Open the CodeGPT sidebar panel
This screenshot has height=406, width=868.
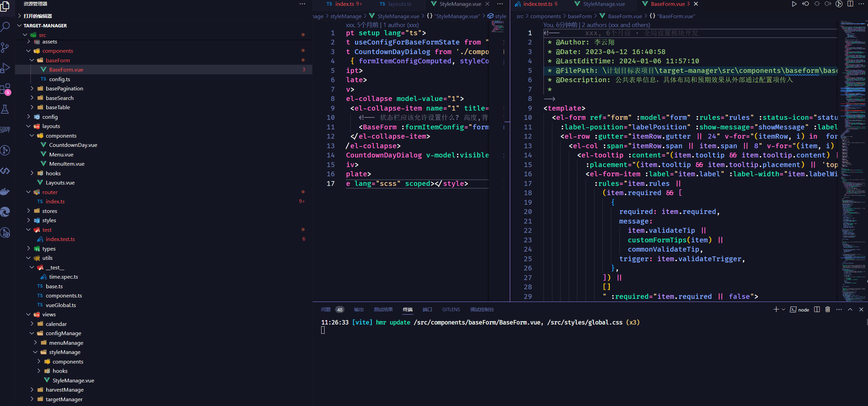tap(5, 129)
